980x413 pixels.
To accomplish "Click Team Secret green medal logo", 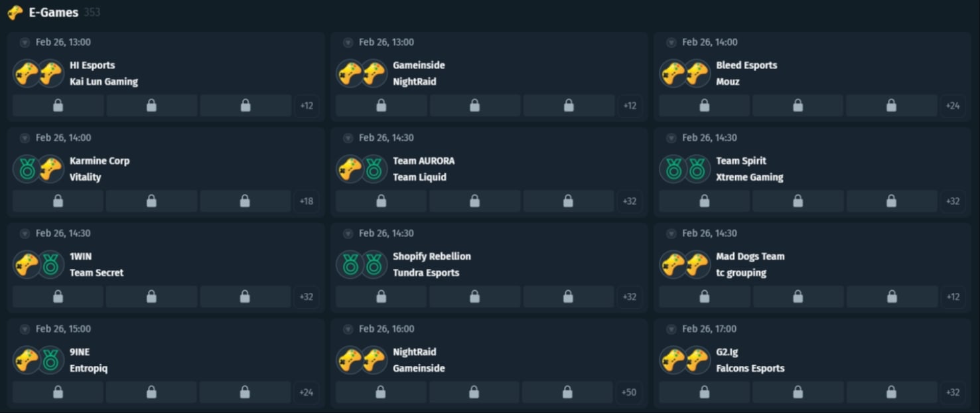I will 51,265.
